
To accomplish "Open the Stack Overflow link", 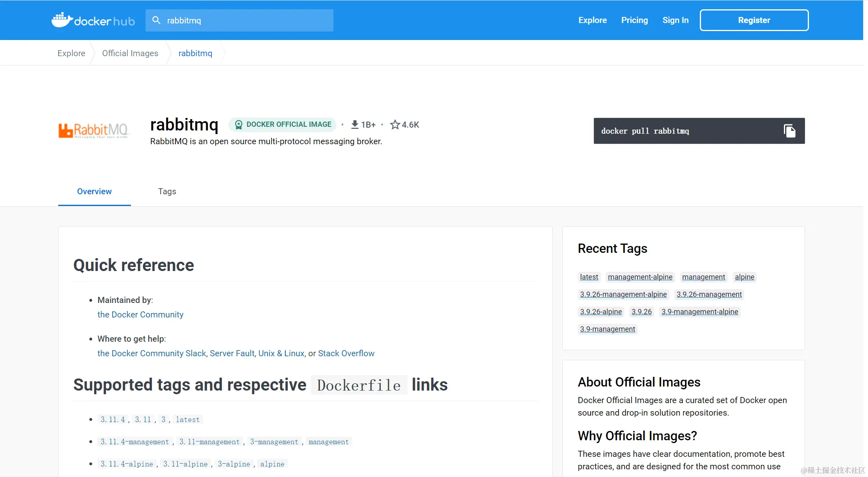I will point(346,353).
